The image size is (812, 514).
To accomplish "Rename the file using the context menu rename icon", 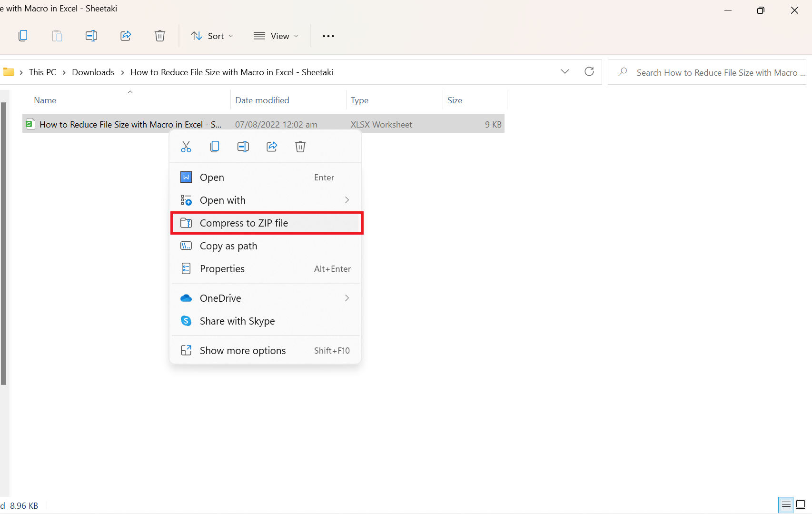I will pyautogui.click(x=243, y=146).
